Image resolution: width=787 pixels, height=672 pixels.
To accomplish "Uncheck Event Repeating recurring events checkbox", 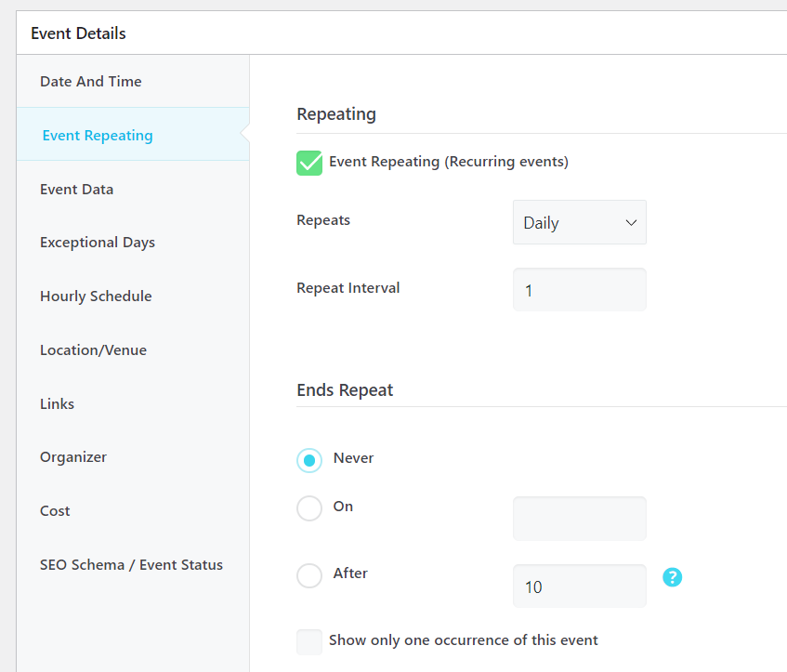I will click(x=309, y=163).
